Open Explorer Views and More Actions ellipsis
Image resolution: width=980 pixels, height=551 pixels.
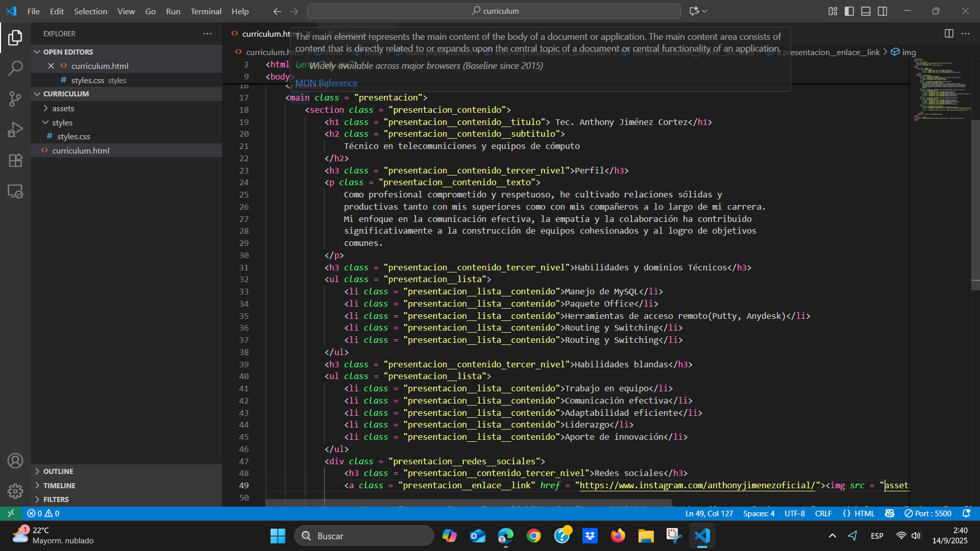click(x=207, y=34)
